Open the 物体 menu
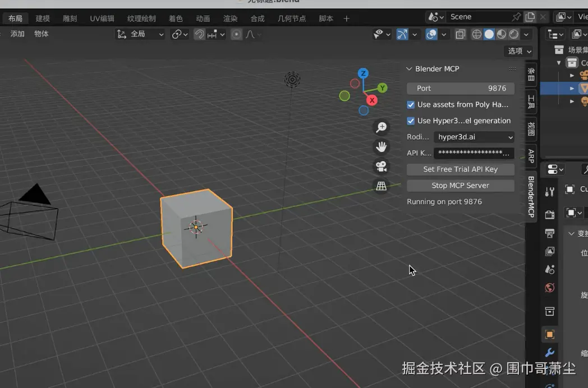588x388 pixels. coord(42,34)
